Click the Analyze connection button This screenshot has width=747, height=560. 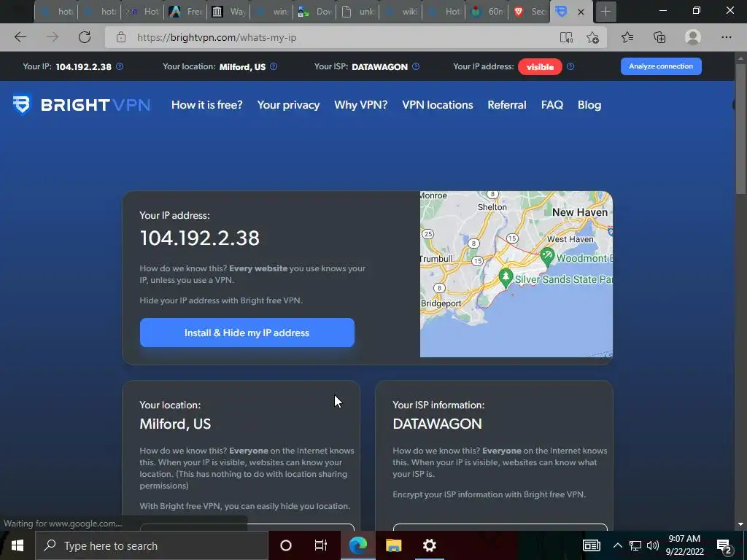click(x=661, y=66)
